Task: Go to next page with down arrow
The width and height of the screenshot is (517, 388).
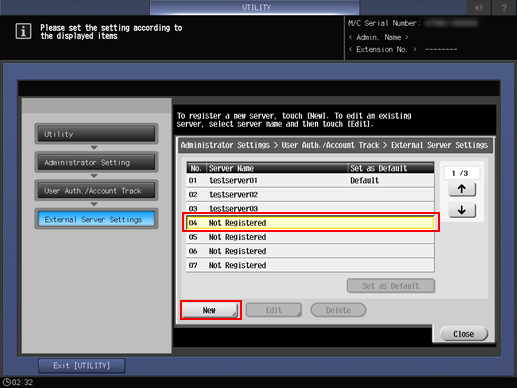Action: (462, 210)
